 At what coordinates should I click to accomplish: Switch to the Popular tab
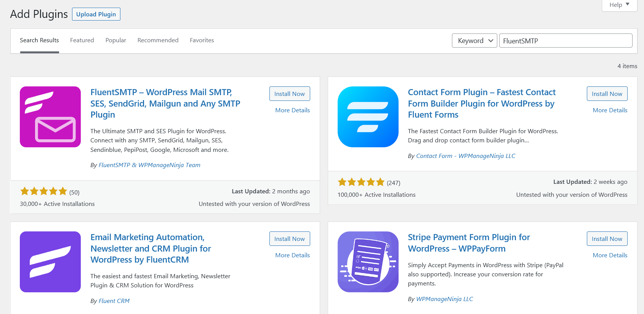point(116,40)
